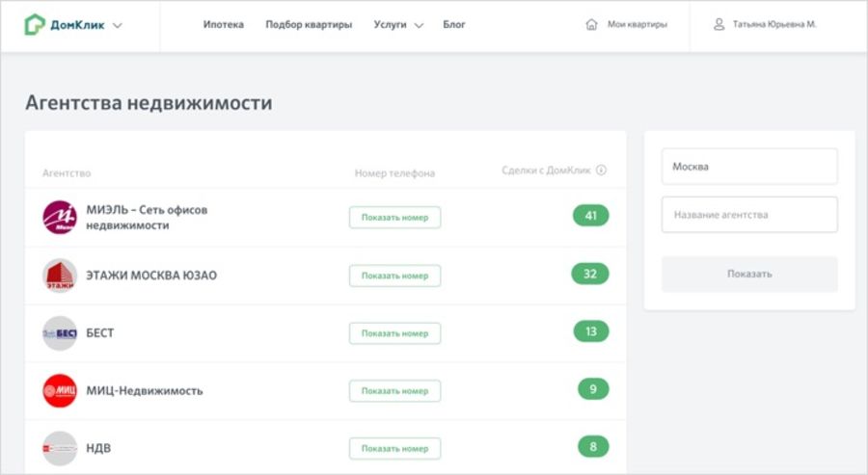This screenshot has width=868, height=475.
Task: Click the Агентство column header
Action: coord(67,173)
